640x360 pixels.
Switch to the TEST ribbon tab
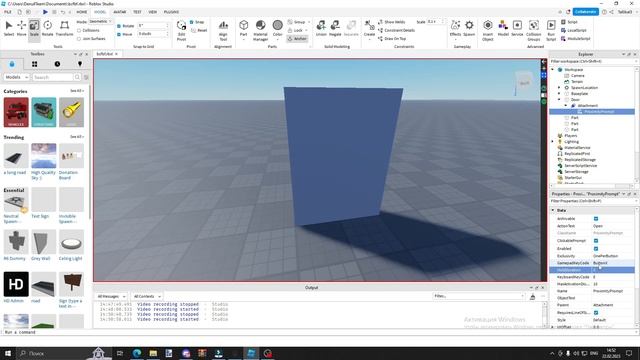click(x=137, y=12)
